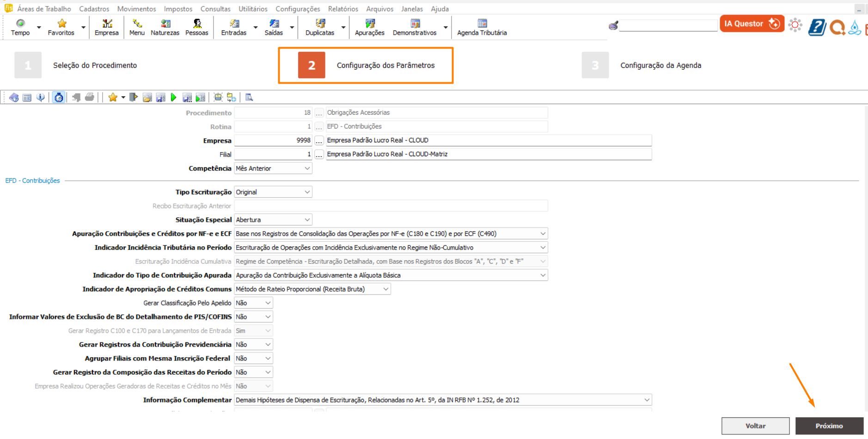Open Pessoas from the main toolbar

197,27
